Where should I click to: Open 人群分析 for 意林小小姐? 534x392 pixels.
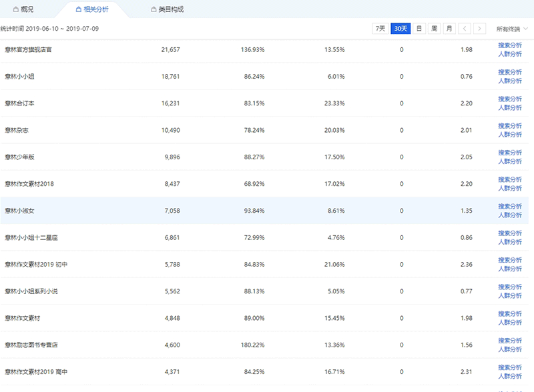click(510, 81)
